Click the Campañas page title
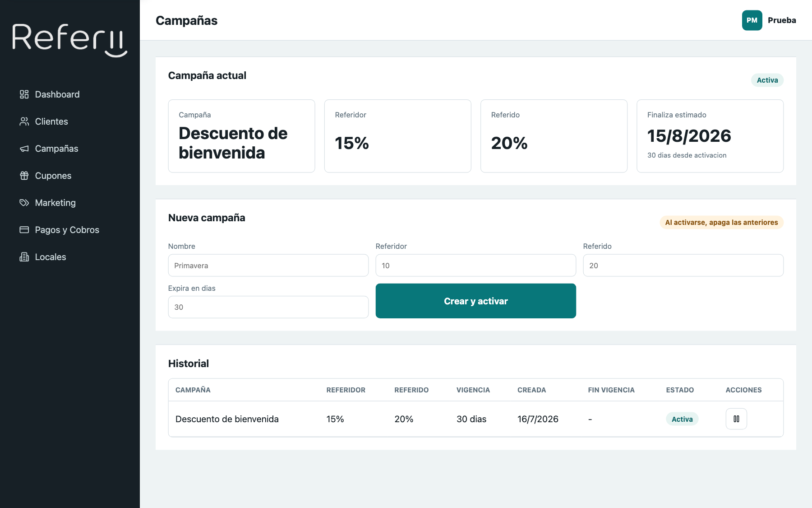Screen dimensions: 812x508 click(186, 20)
